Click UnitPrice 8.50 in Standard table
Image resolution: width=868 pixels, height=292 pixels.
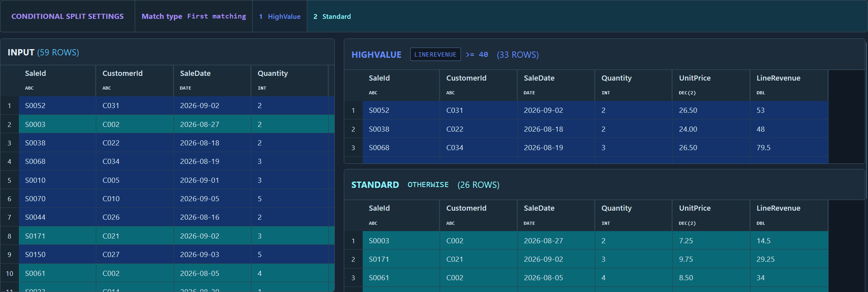pos(711,277)
